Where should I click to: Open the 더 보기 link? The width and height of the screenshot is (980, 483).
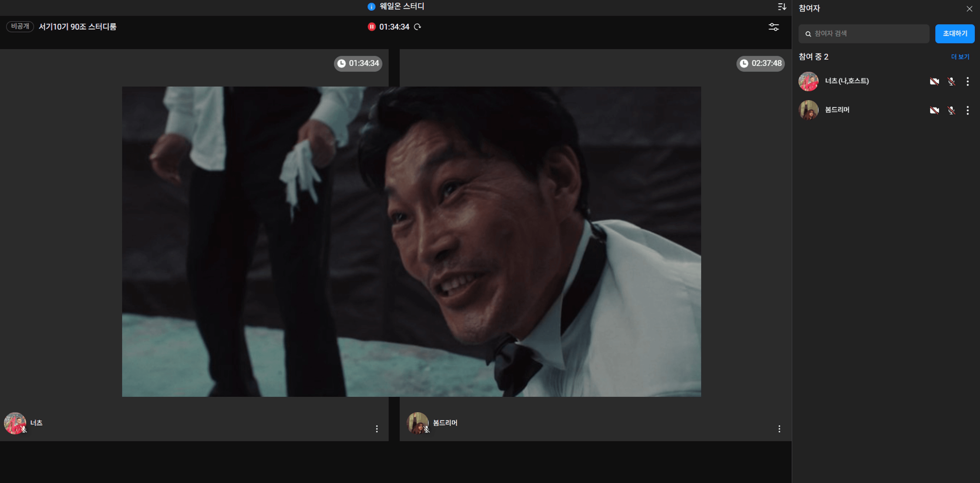[x=960, y=57]
